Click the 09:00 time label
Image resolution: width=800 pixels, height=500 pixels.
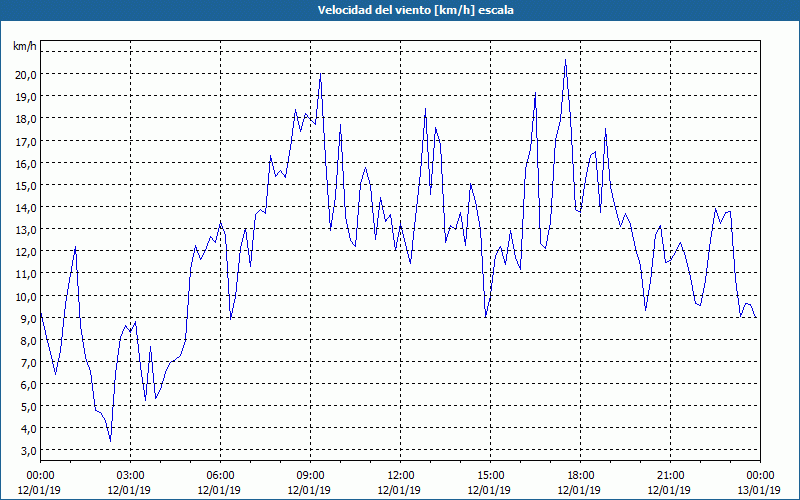(x=310, y=476)
